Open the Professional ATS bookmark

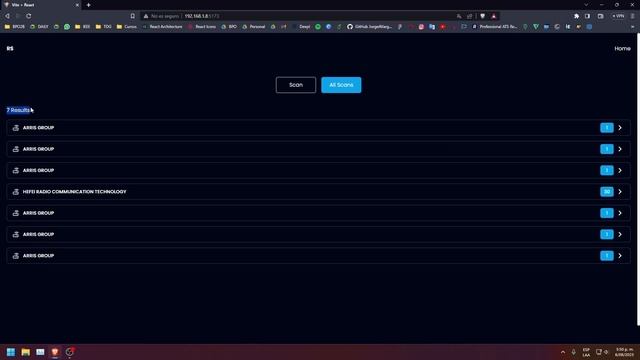pos(495,27)
